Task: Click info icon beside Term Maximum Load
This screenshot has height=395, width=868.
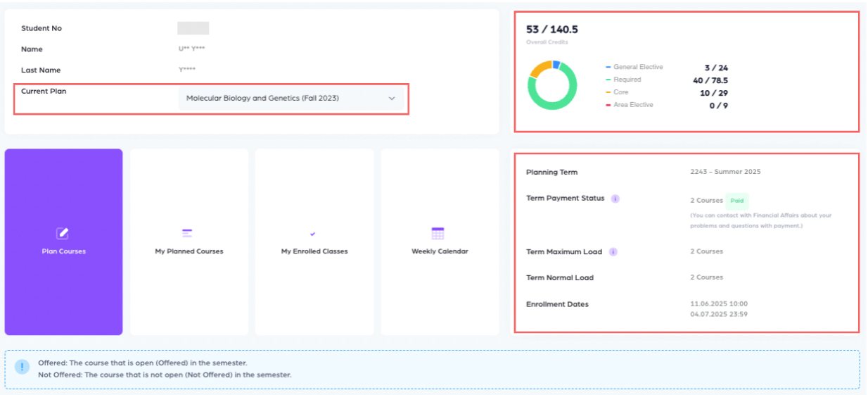Action: (x=613, y=251)
